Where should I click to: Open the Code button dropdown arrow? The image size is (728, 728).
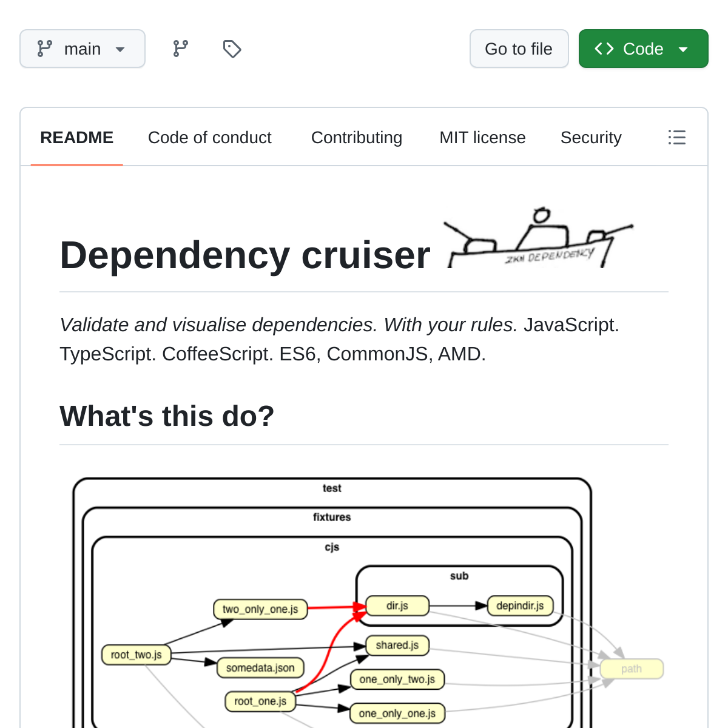(x=684, y=49)
